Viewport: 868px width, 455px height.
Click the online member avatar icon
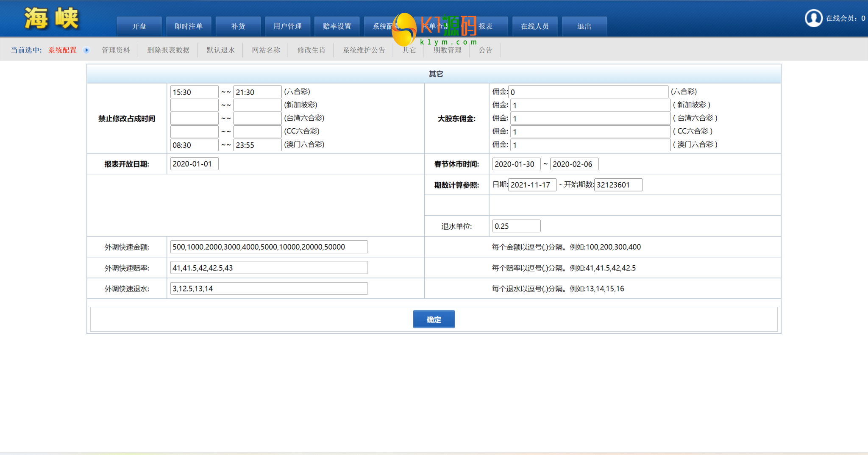click(813, 18)
